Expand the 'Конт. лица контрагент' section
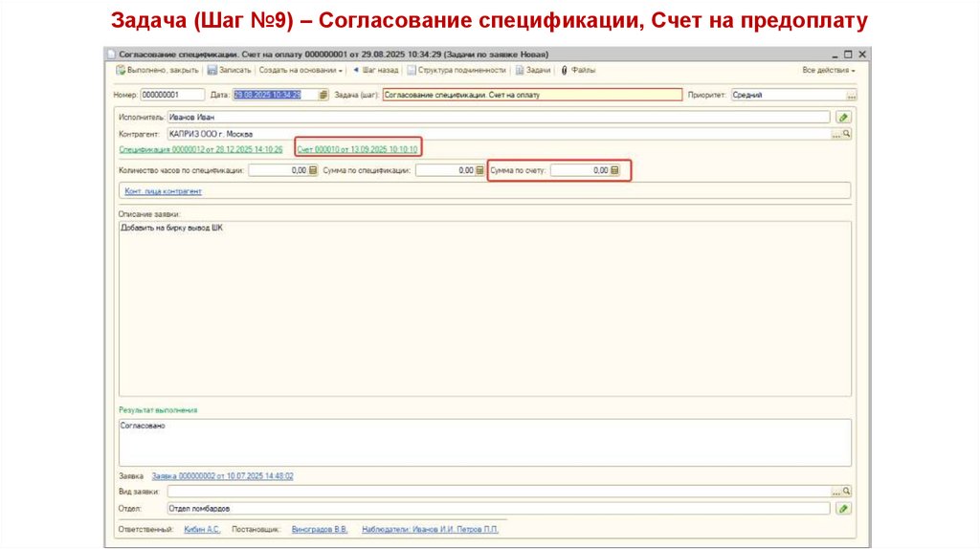Image resolution: width=980 pixels, height=549 pixels. pyautogui.click(x=164, y=191)
